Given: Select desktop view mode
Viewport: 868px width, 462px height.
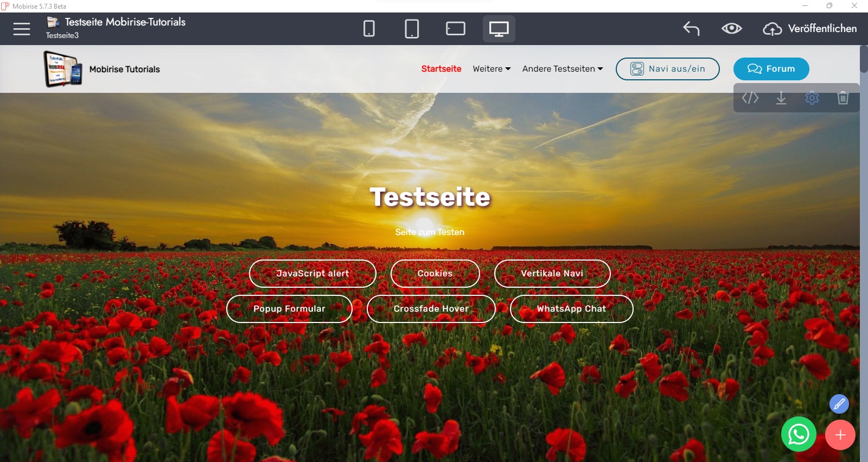Looking at the screenshot, I should pos(499,29).
